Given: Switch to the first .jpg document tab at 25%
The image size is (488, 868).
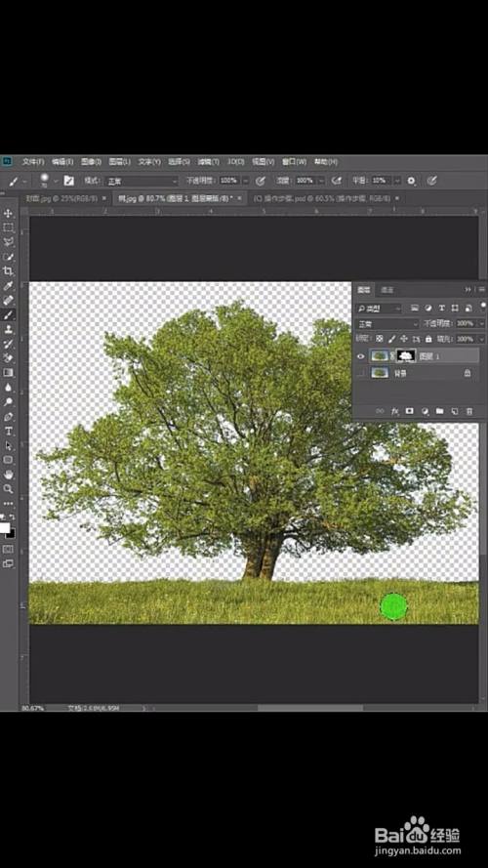Looking at the screenshot, I should click(61, 197).
